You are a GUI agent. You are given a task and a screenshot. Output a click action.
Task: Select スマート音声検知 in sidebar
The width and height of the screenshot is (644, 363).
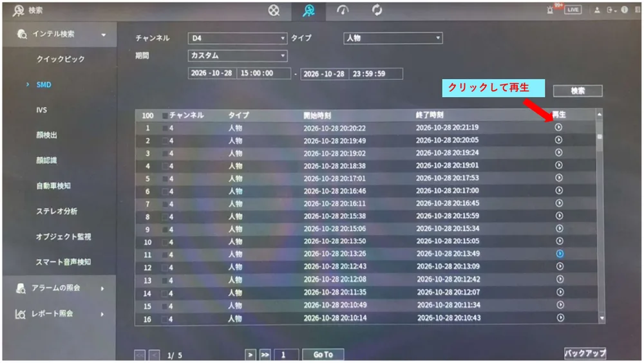(63, 262)
